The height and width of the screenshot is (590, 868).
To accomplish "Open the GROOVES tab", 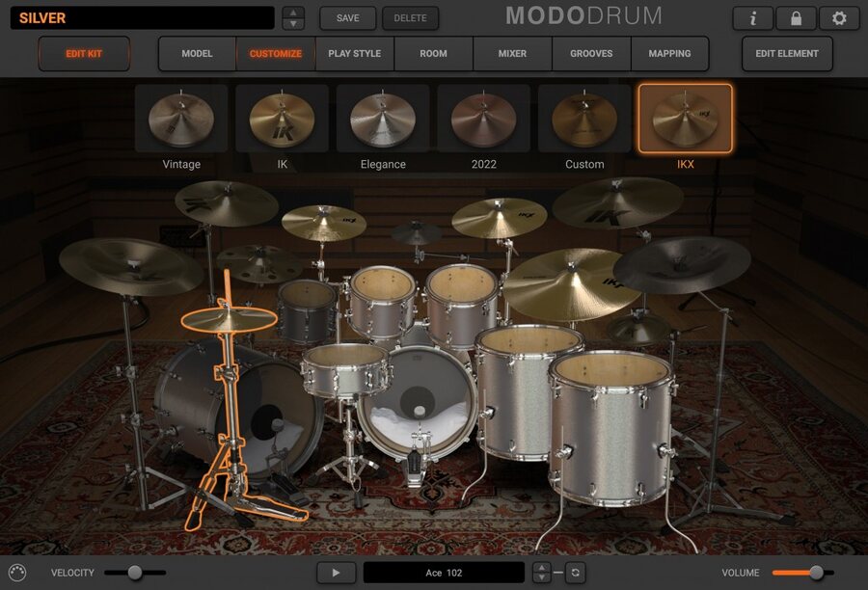I will coord(590,54).
